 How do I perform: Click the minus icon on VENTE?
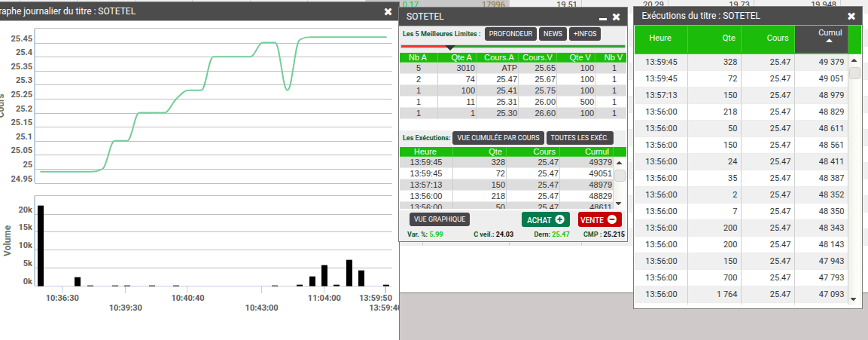612,219
